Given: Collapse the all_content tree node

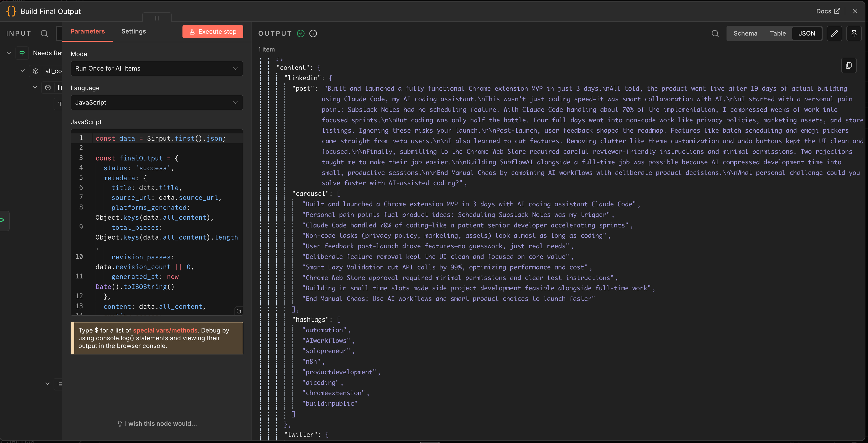Looking at the screenshot, I should [23, 71].
